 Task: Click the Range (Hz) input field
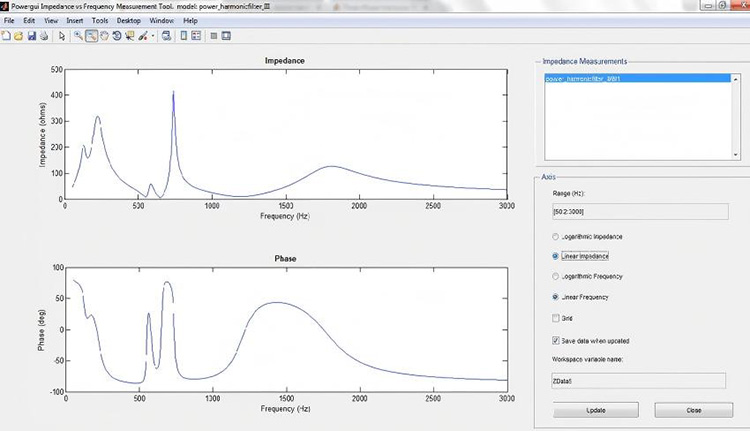pos(640,211)
